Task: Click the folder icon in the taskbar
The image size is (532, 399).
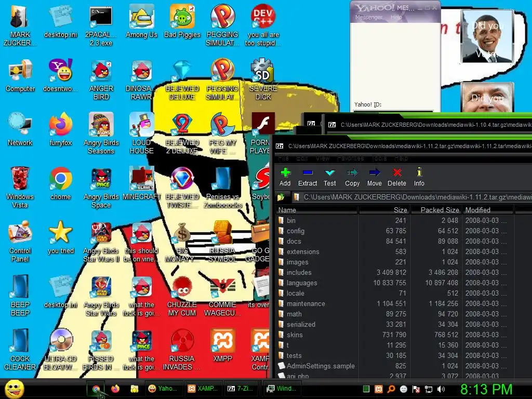Action: 135,389
